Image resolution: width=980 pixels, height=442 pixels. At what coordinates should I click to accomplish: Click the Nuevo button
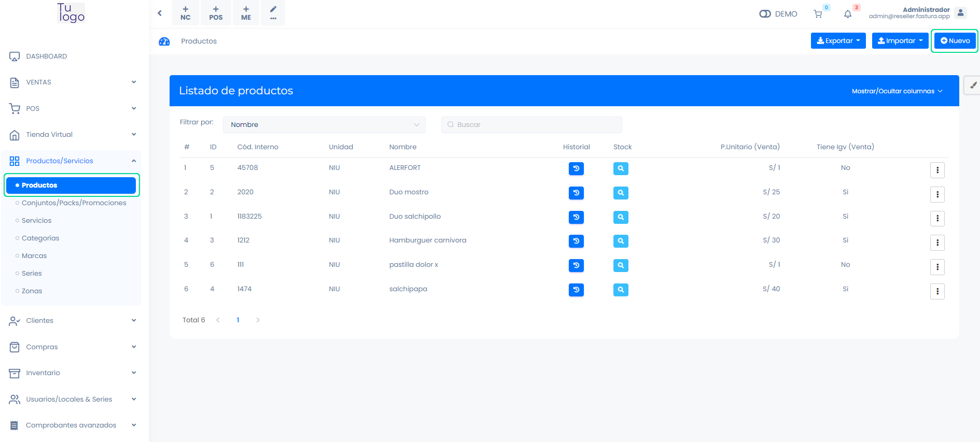955,41
